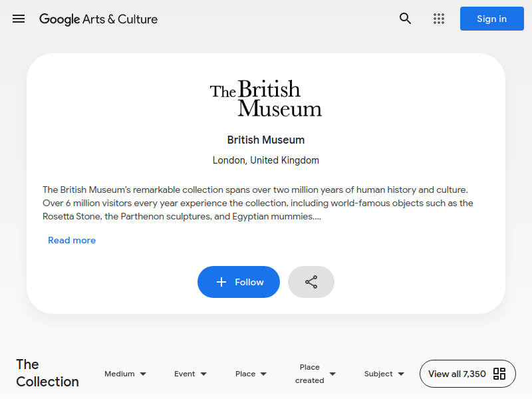532x399 pixels.
Task: Click the London, United Kingdom location text
Action: pos(266,160)
